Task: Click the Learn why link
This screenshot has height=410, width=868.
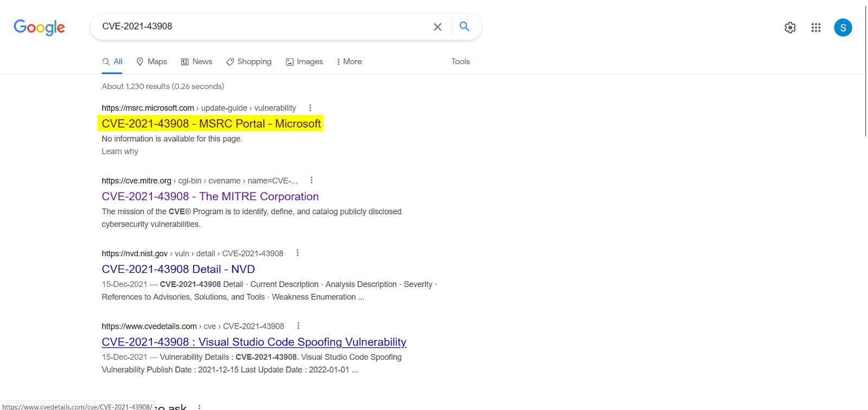Action: click(x=120, y=151)
